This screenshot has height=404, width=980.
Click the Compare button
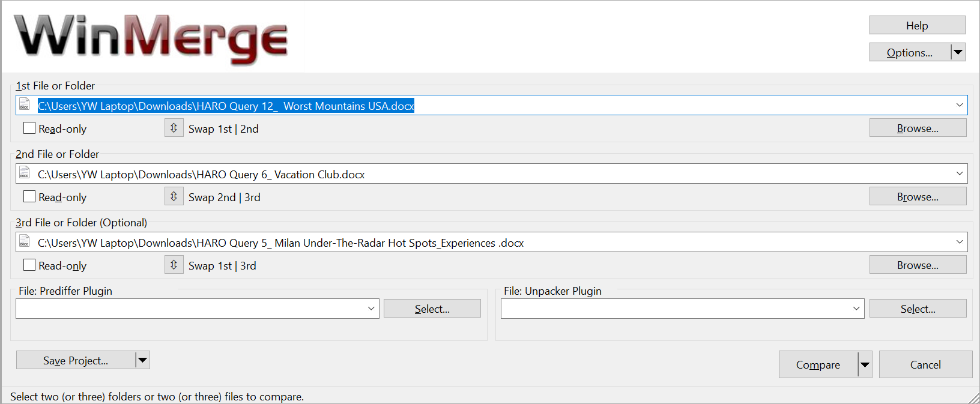(x=818, y=364)
